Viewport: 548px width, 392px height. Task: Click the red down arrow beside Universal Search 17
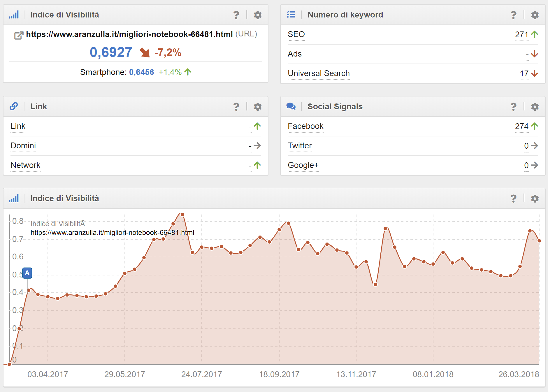pos(534,73)
